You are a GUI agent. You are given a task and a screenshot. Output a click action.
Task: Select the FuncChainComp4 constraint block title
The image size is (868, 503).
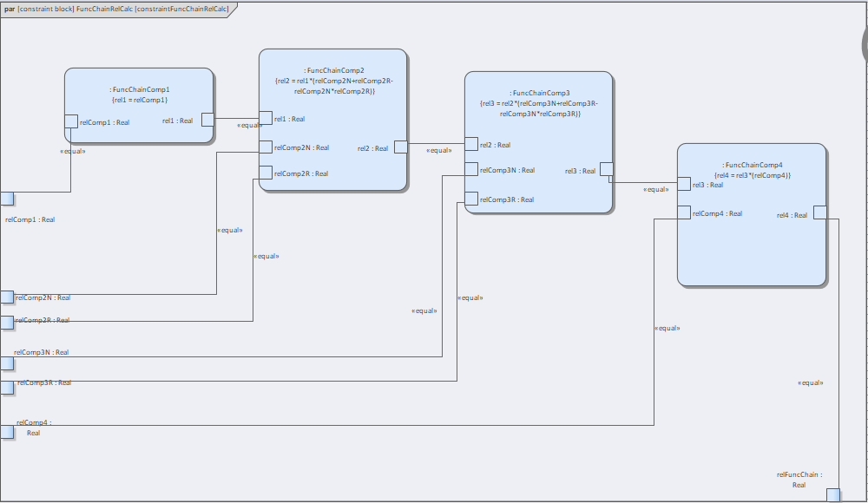753,165
